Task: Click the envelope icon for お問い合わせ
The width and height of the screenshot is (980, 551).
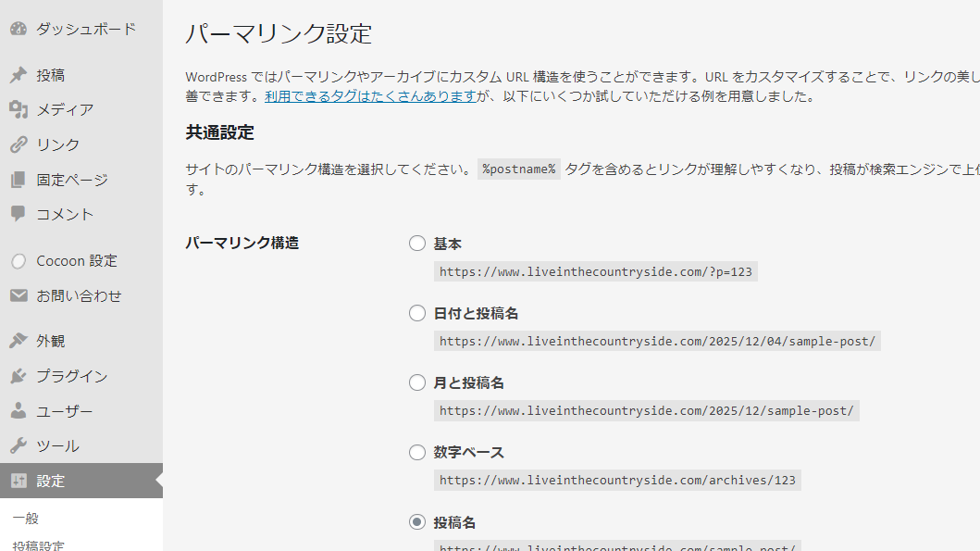Action: 19,296
